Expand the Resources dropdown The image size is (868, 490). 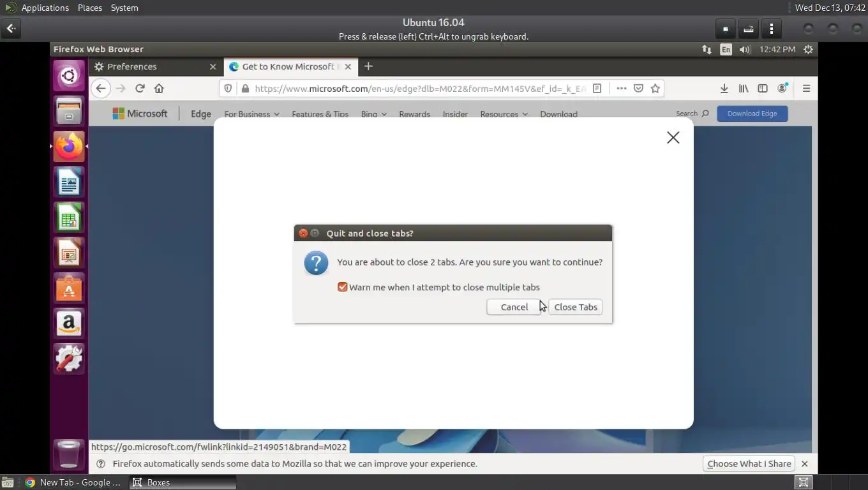[x=504, y=114]
